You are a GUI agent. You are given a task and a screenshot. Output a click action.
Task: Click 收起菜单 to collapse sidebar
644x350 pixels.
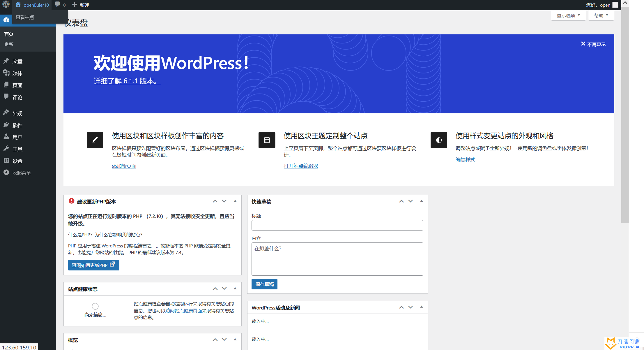(x=22, y=173)
